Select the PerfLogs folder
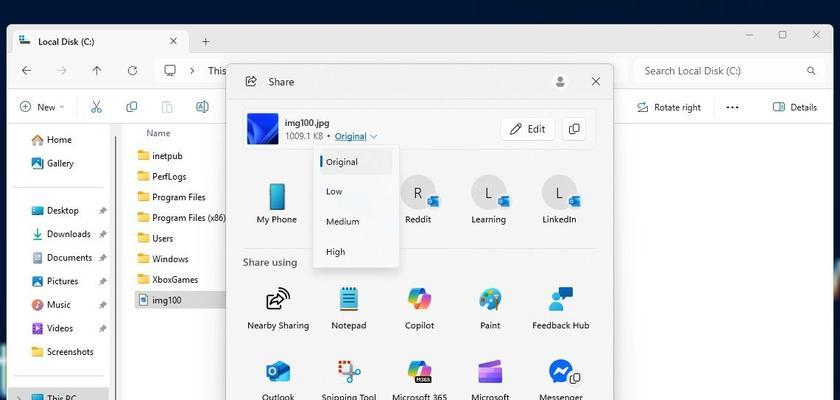This screenshot has width=840, height=400. point(162,176)
